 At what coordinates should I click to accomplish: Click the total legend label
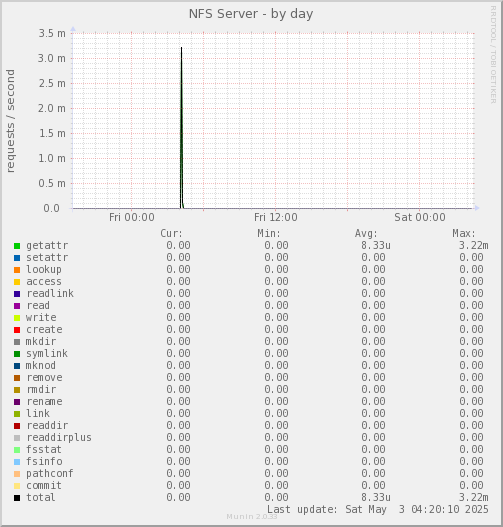click(x=41, y=497)
